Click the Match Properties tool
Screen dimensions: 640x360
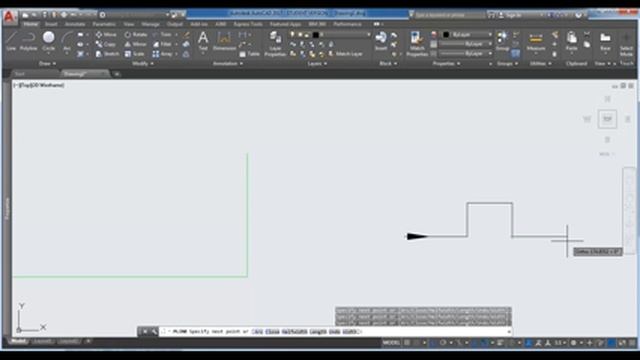(417, 44)
